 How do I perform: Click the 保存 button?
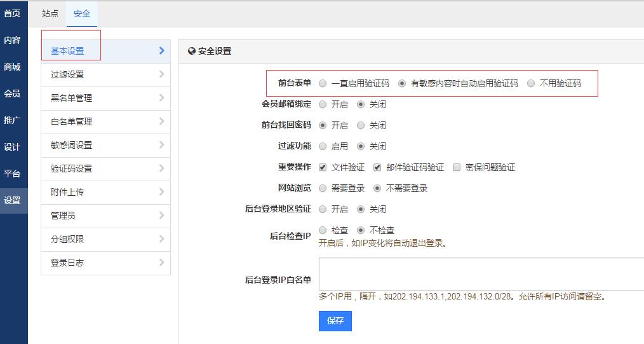point(335,321)
